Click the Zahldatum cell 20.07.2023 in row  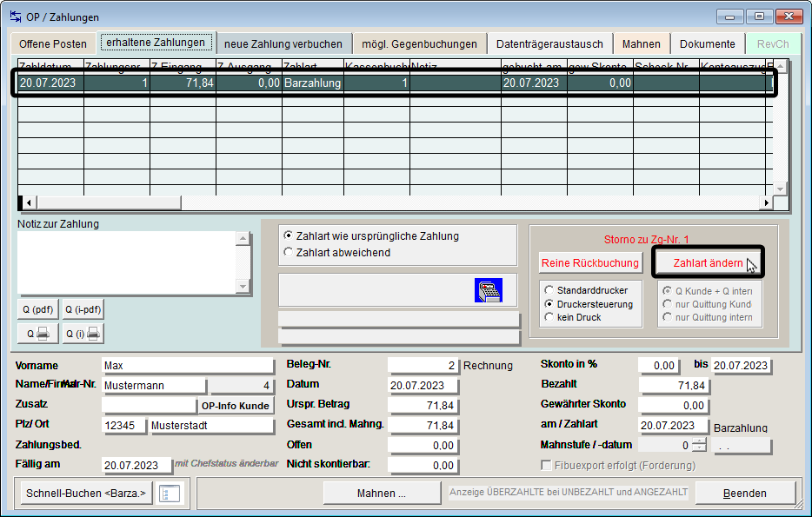click(50, 83)
